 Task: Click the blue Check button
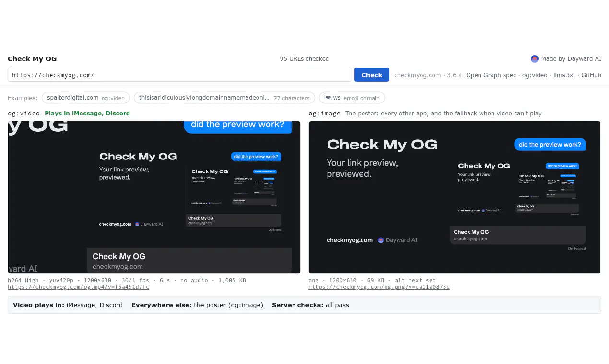click(x=372, y=75)
